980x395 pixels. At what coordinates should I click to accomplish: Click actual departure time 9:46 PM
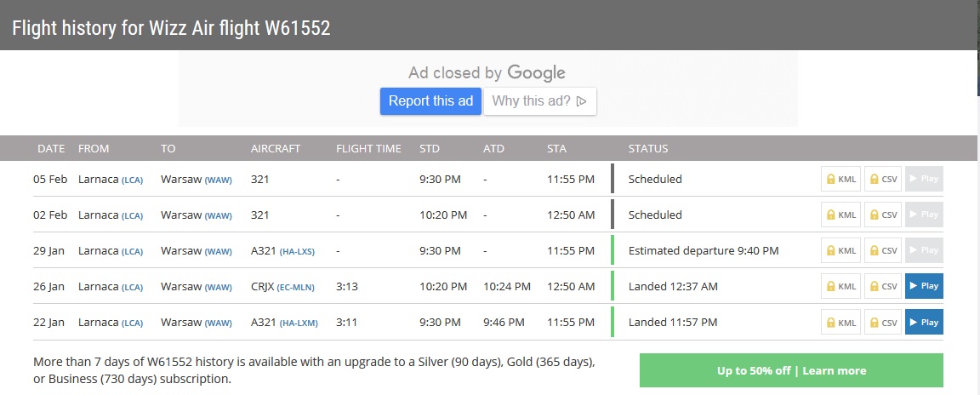tap(504, 323)
